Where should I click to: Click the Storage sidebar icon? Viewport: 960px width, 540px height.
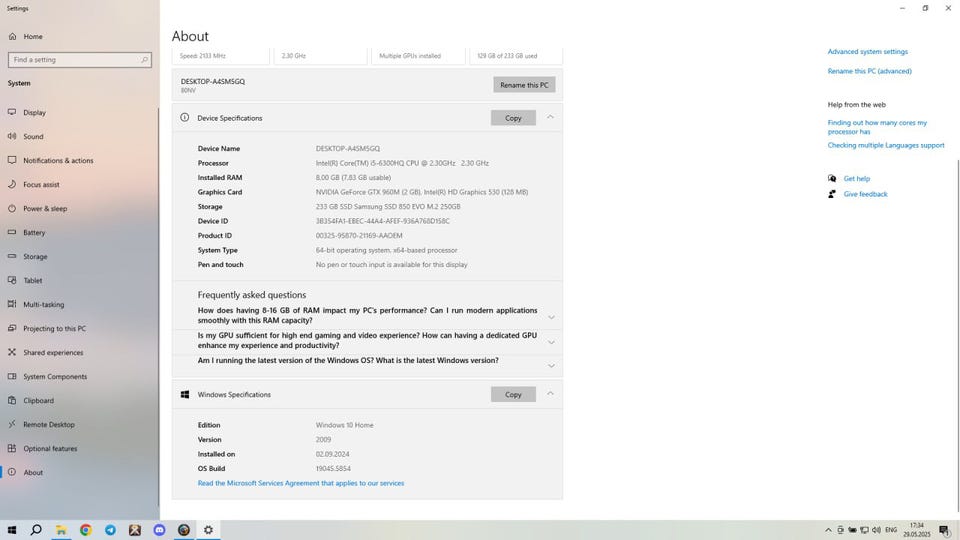coord(12,256)
